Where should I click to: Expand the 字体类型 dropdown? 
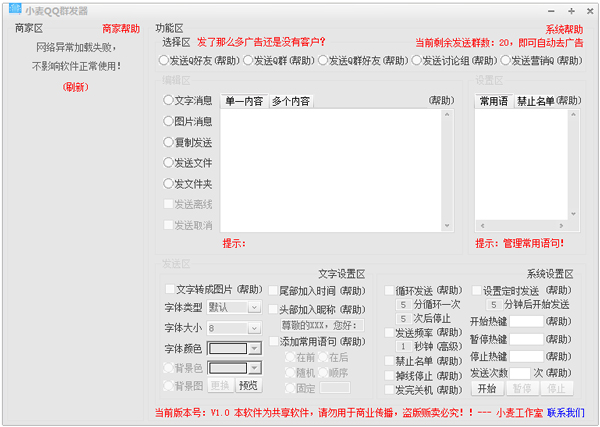(254, 307)
